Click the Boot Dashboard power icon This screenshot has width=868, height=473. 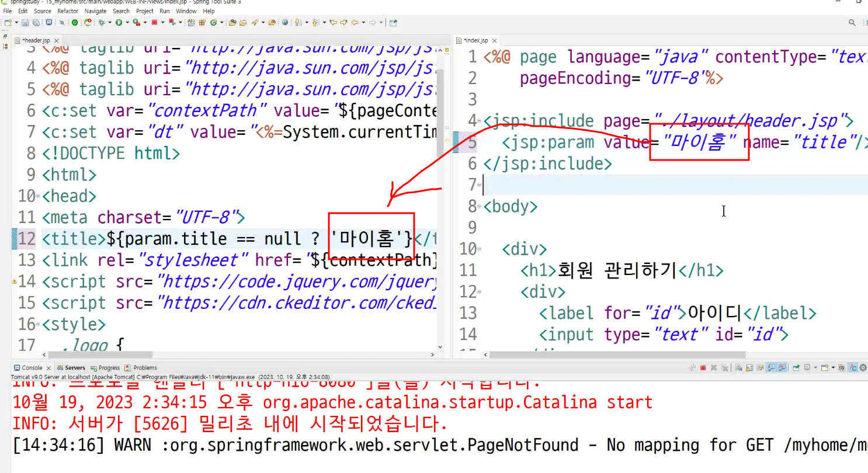75,23
